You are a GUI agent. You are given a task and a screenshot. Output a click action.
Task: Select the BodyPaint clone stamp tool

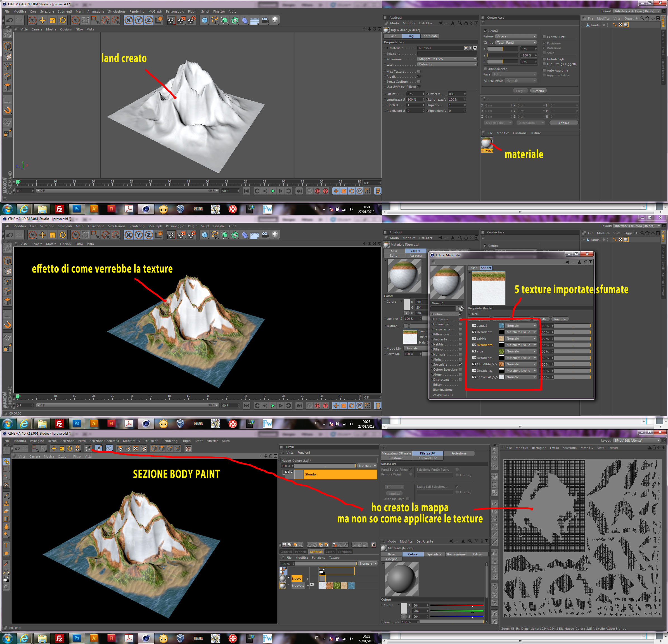pyautogui.click(x=6, y=503)
